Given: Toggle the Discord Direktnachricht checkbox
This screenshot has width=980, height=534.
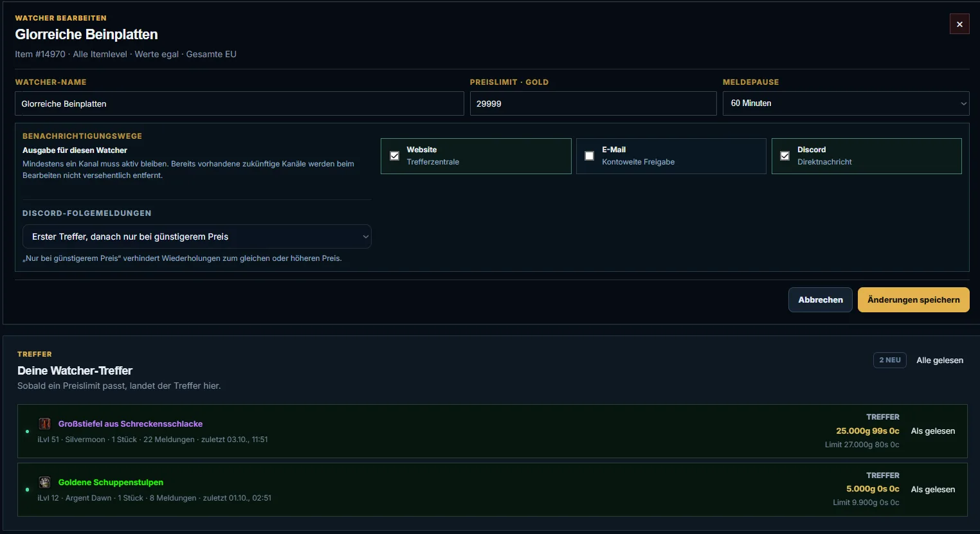Looking at the screenshot, I should [x=785, y=156].
